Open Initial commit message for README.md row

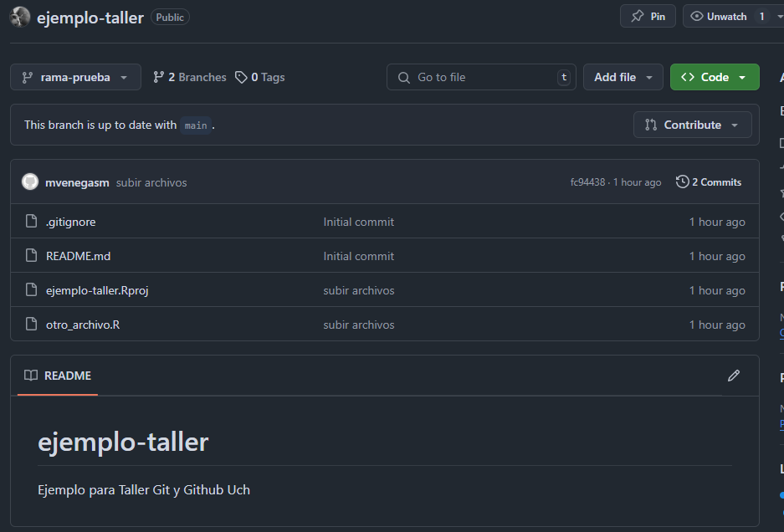click(x=358, y=256)
